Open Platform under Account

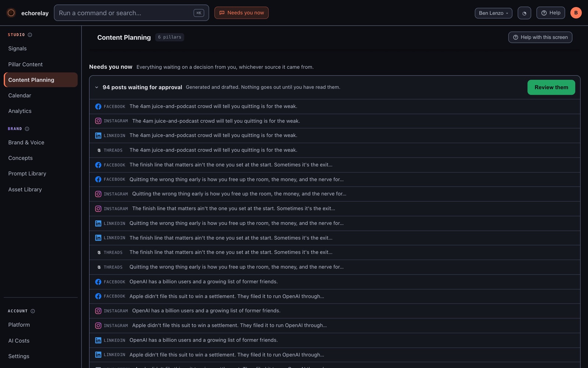tap(40, 325)
